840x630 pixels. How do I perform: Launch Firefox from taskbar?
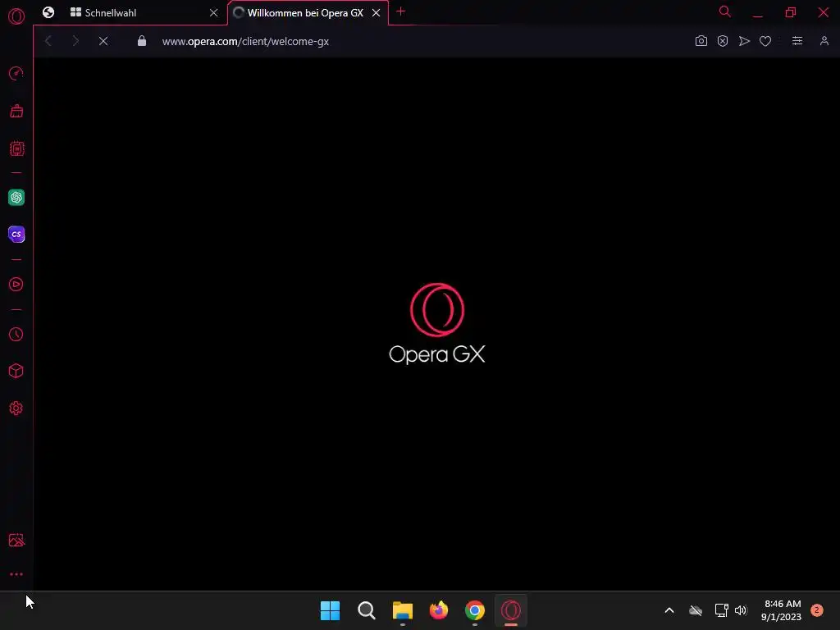coord(439,610)
